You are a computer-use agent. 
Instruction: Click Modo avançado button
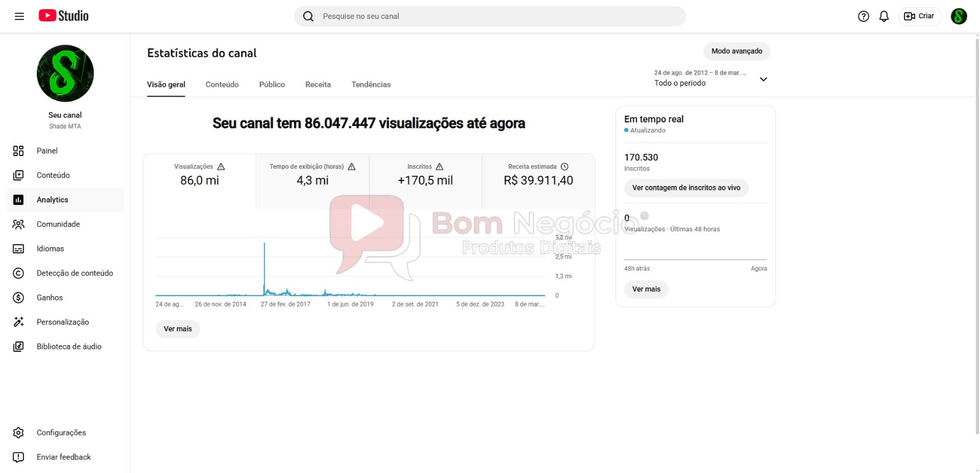736,51
